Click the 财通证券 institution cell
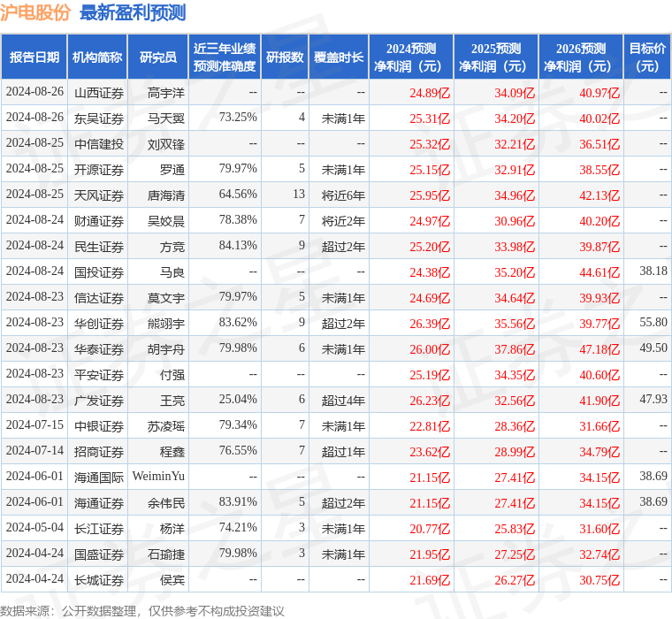This screenshot has width=672, height=619. click(99, 221)
